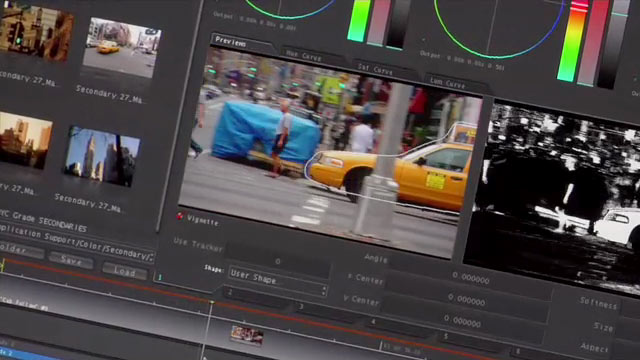The width and height of the screenshot is (640, 360).
Task: Adjust the first color wheel's green saturation slider
Action: 359,20
